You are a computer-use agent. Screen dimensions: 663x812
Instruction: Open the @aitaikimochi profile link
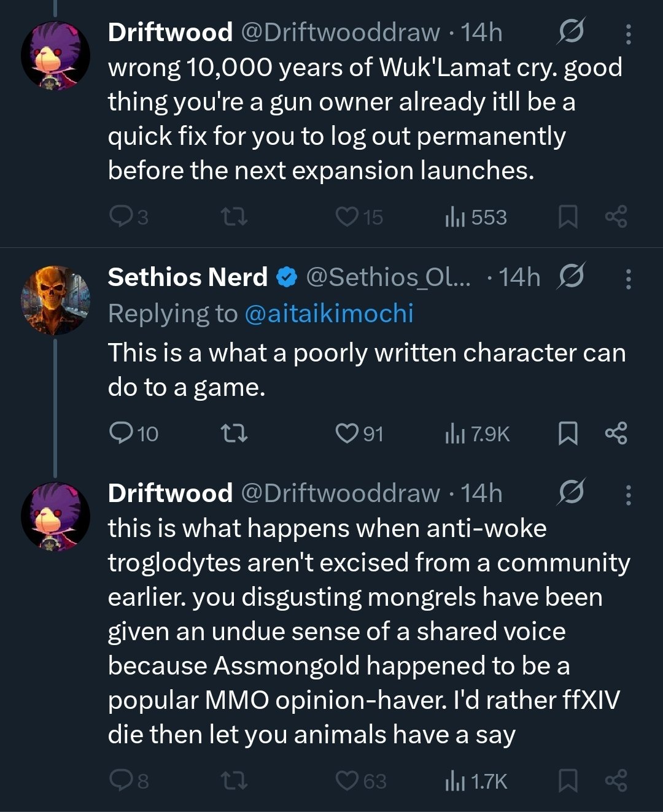(x=328, y=314)
